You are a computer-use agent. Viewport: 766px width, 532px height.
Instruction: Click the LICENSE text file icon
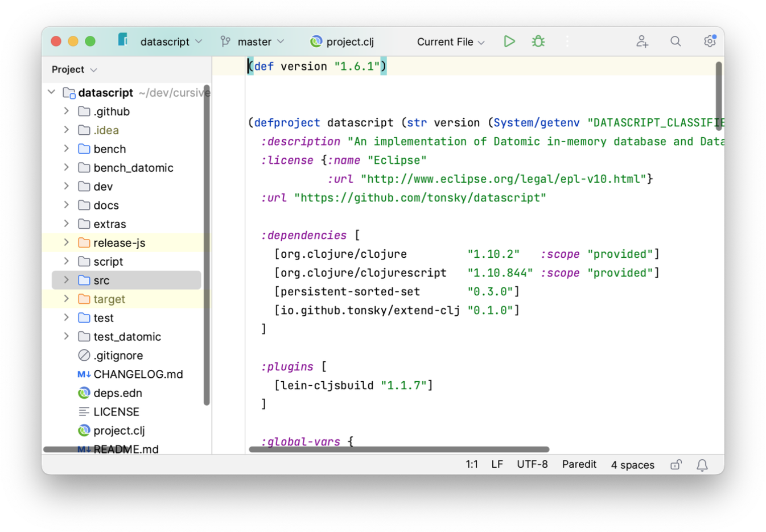coord(84,411)
